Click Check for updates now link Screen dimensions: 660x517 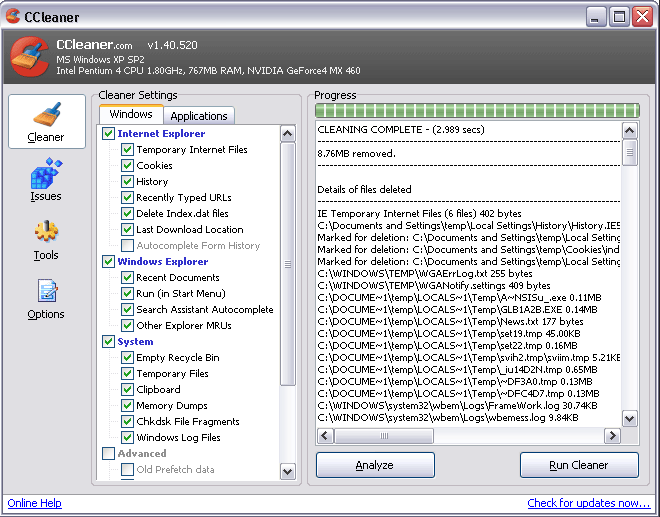click(589, 503)
